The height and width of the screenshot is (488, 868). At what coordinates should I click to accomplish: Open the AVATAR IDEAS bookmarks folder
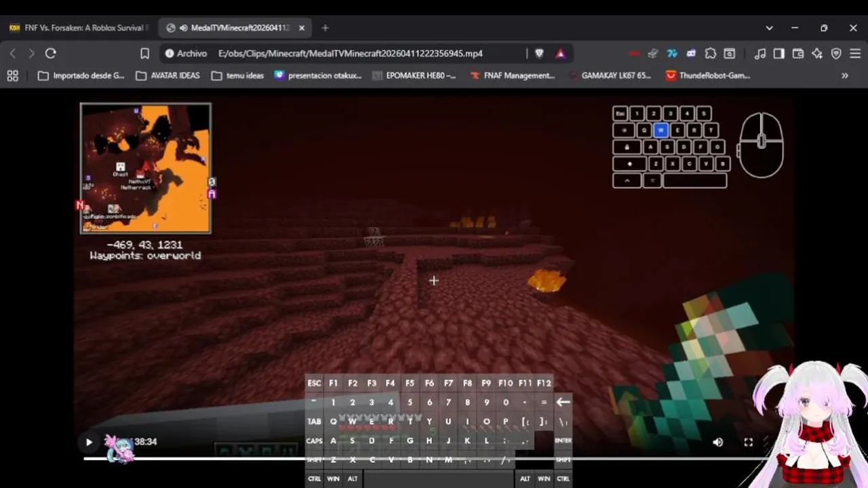168,76
